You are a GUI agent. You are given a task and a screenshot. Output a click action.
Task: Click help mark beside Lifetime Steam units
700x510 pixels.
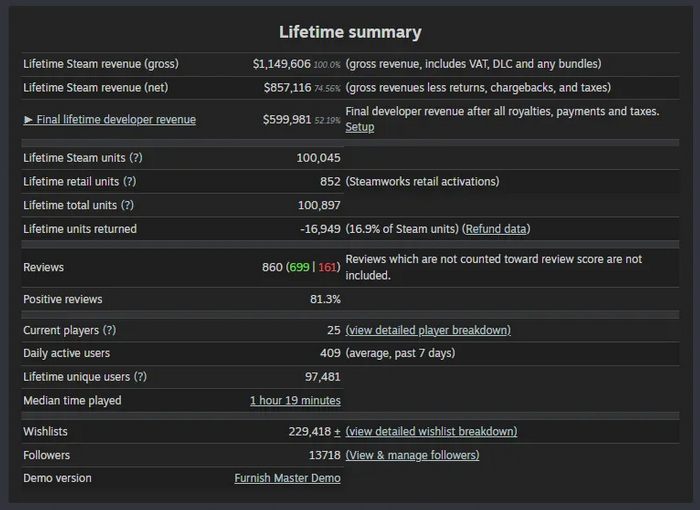[x=136, y=158]
